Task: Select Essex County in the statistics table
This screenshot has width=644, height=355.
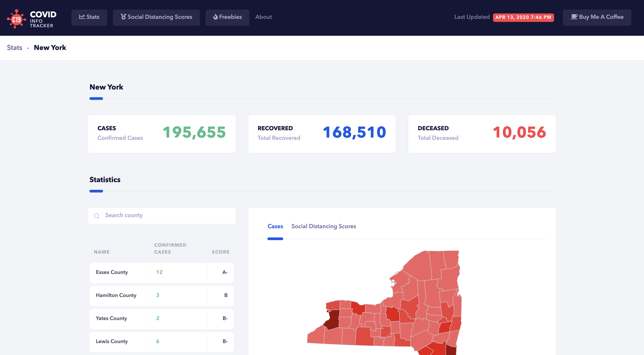Action: tap(111, 273)
